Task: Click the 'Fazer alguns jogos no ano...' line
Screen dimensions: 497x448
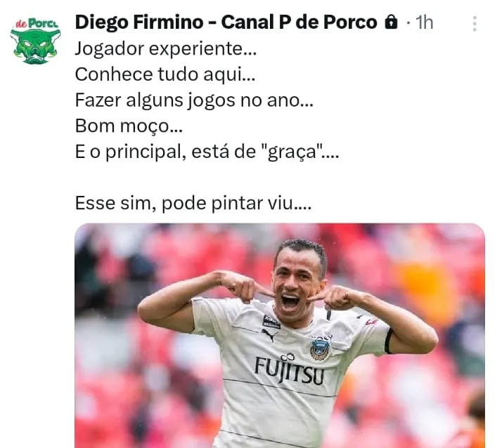Action: pos(194,100)
